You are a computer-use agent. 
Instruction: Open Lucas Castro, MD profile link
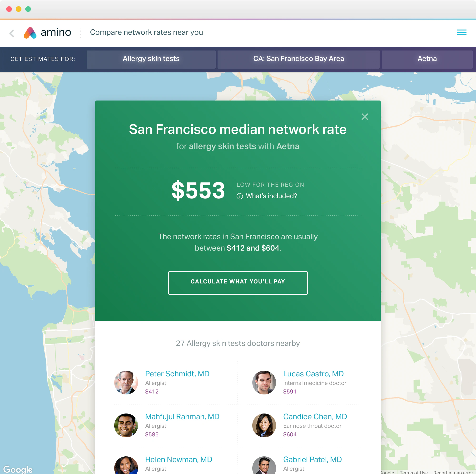(313, 374)
